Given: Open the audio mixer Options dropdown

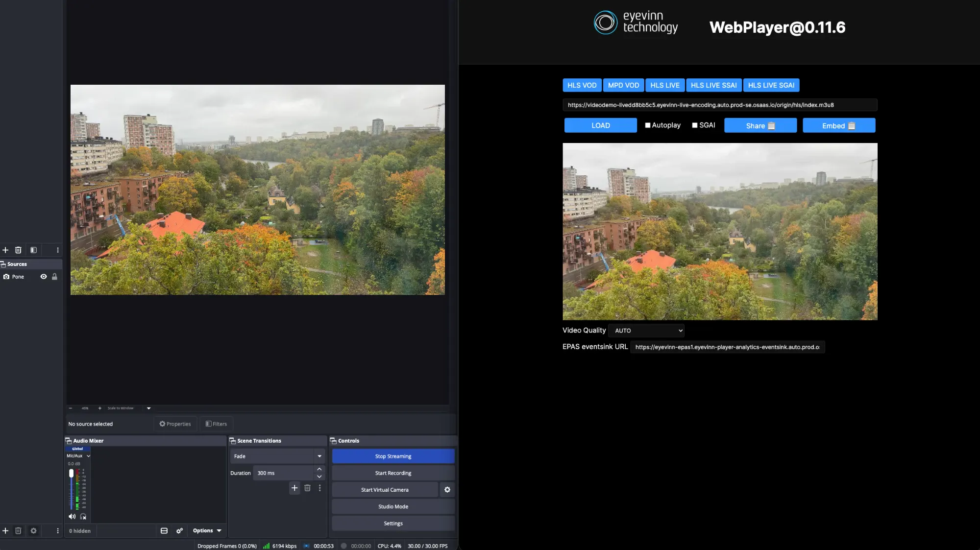Looking at the screenshot, I should tap(207, 530).
